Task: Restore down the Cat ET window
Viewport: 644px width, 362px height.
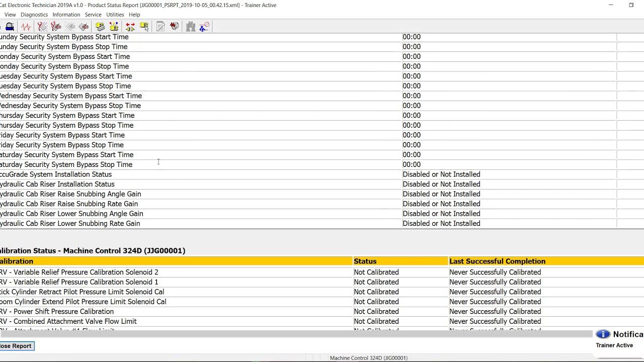Action: (x=631, y=5)
